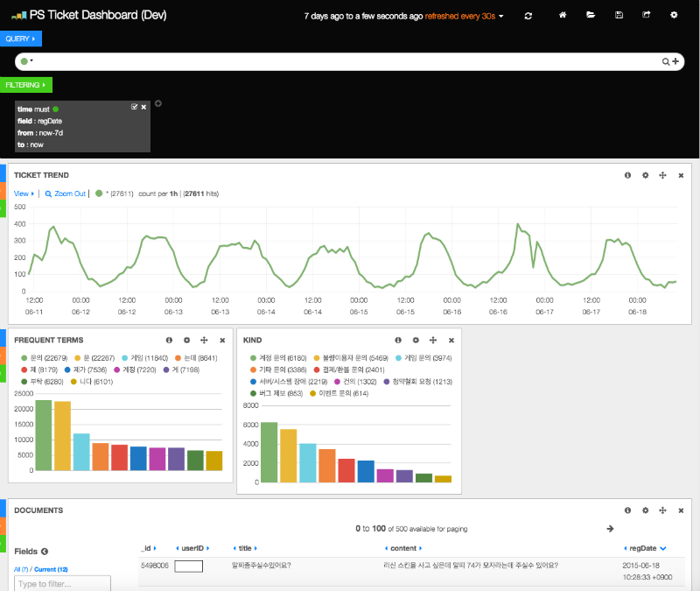Collapse the FILTERING section
The height and width of the screenshot is (591, 700).
point(25,85)
